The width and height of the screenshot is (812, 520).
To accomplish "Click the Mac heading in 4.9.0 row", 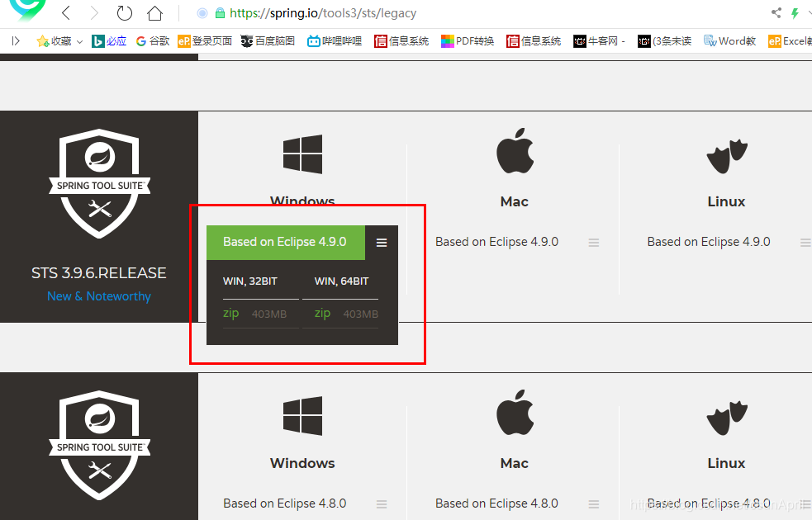I will (x=515, y=201).
